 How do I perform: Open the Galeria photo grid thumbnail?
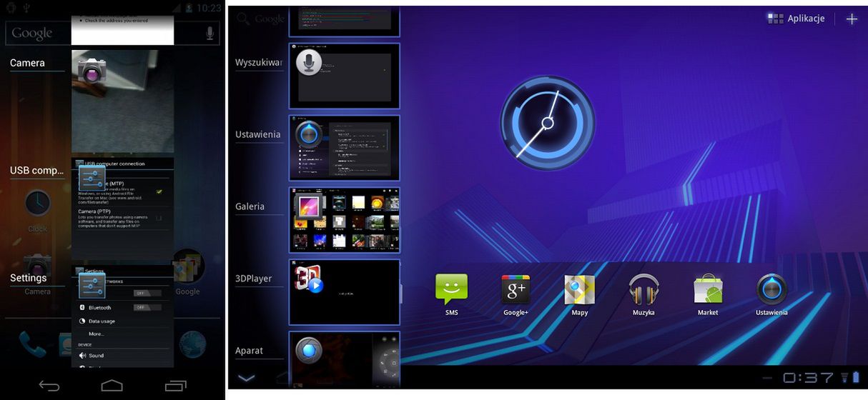[x=344, y=220]
